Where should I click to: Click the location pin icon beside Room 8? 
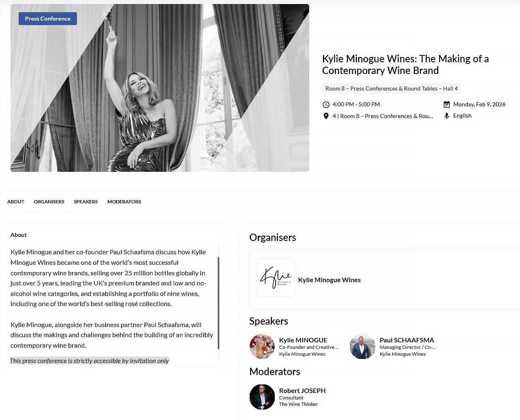tap(326, 116)
